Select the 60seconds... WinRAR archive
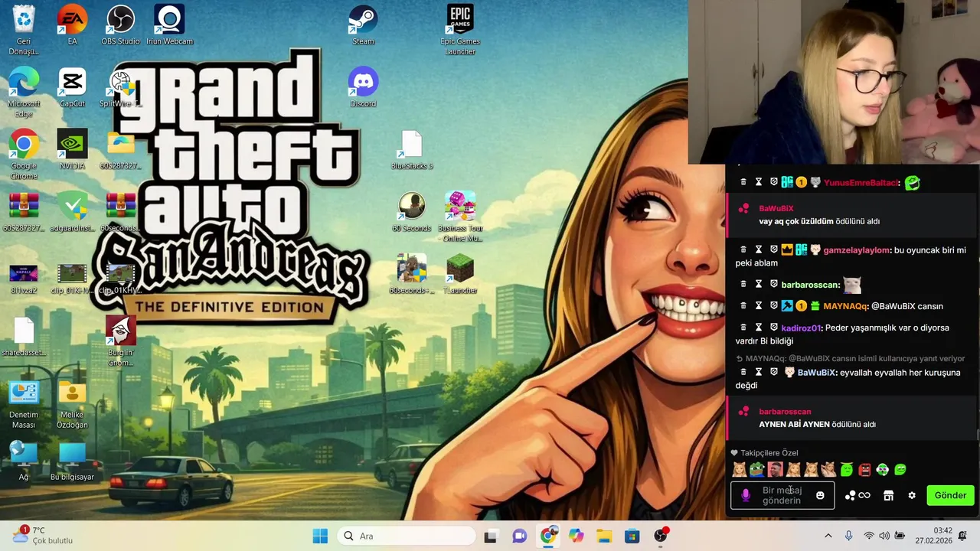The height and width of the screenshot is (551, 980). pyautogui.click(x=120, y=211)
